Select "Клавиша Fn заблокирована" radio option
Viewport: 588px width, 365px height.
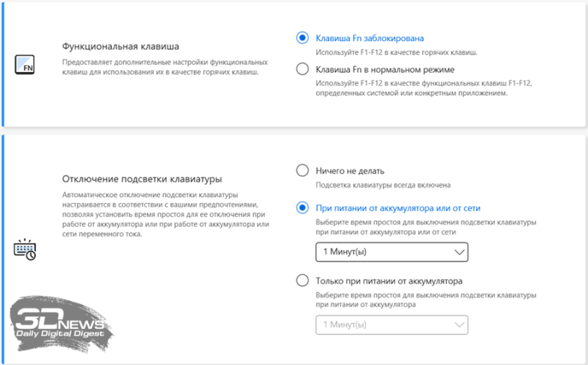click(x=302, y=38)
